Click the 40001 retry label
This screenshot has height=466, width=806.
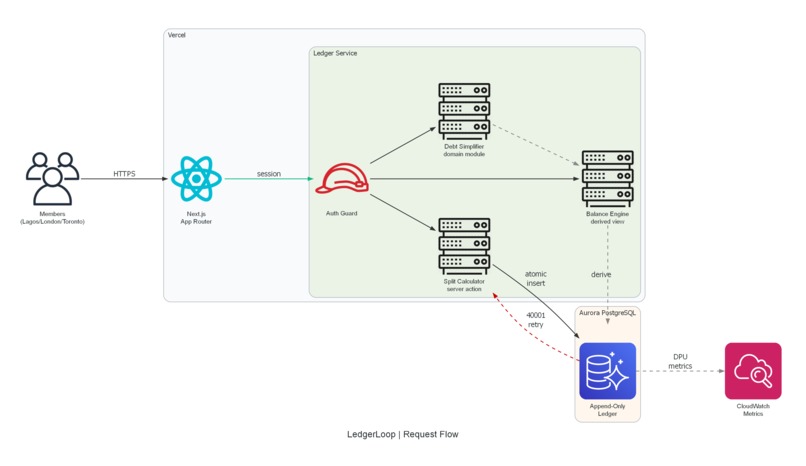pos(536,320)
